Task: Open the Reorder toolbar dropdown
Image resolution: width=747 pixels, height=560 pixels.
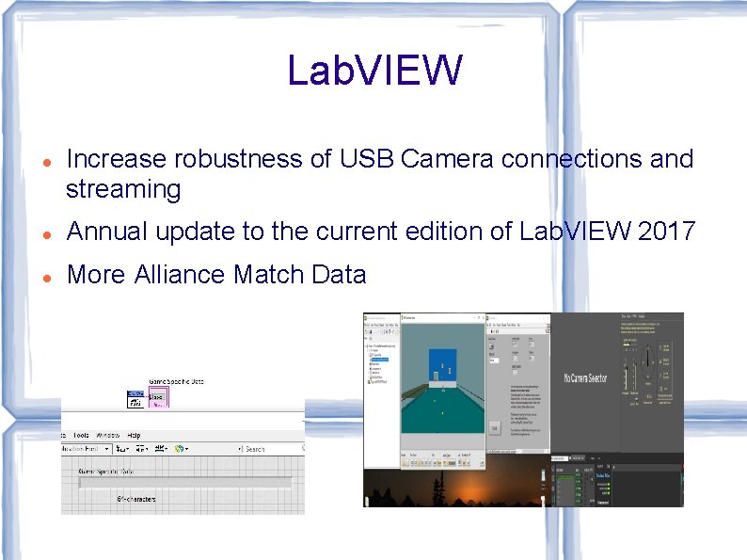Action: (x=182, y=449)
